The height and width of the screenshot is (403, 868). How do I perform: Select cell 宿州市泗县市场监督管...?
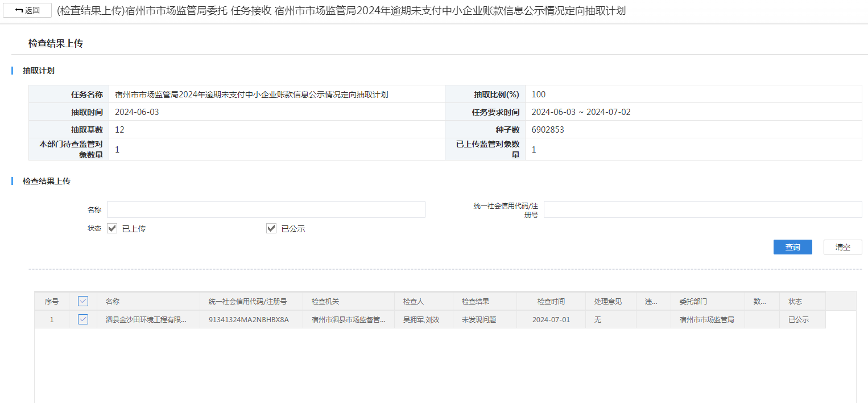349,320
